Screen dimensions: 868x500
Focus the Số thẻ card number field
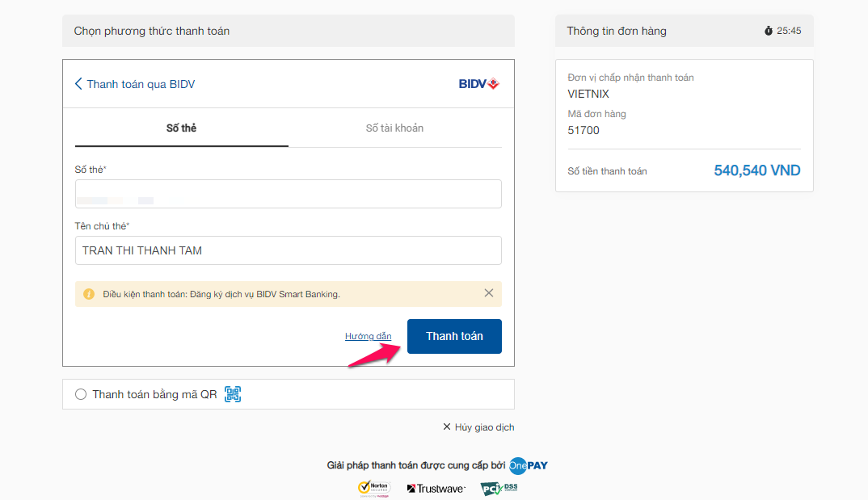click(x=289, y=194)
